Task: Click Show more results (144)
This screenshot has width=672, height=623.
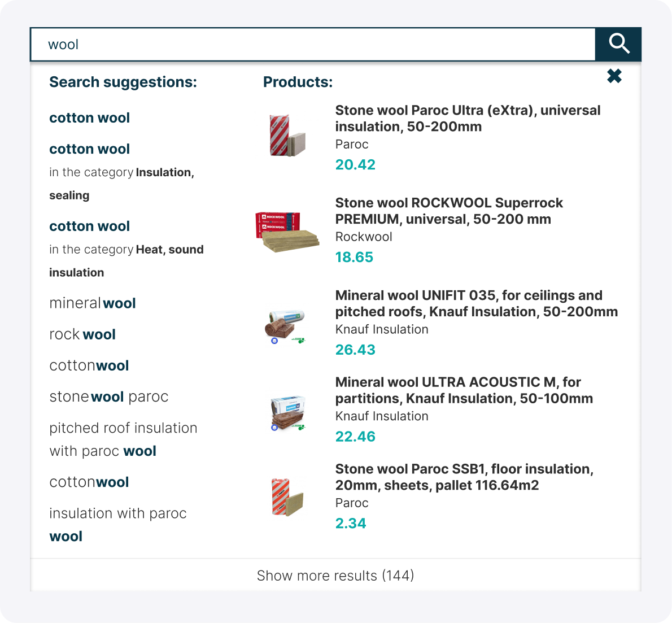Action: coord(335,576)
